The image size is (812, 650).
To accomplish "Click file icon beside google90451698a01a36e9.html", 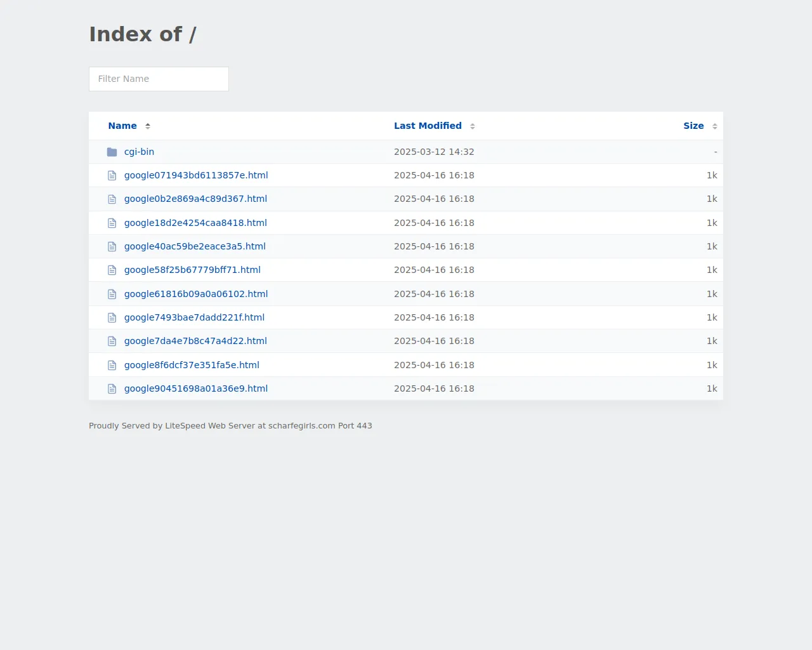I will click(x=112, y=389).
